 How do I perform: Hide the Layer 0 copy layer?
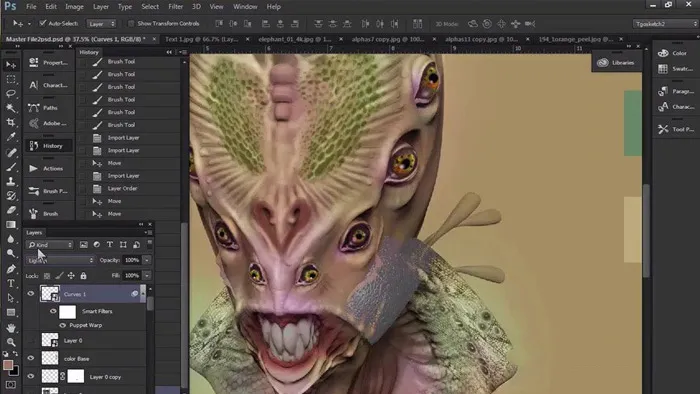coord(30,376)
